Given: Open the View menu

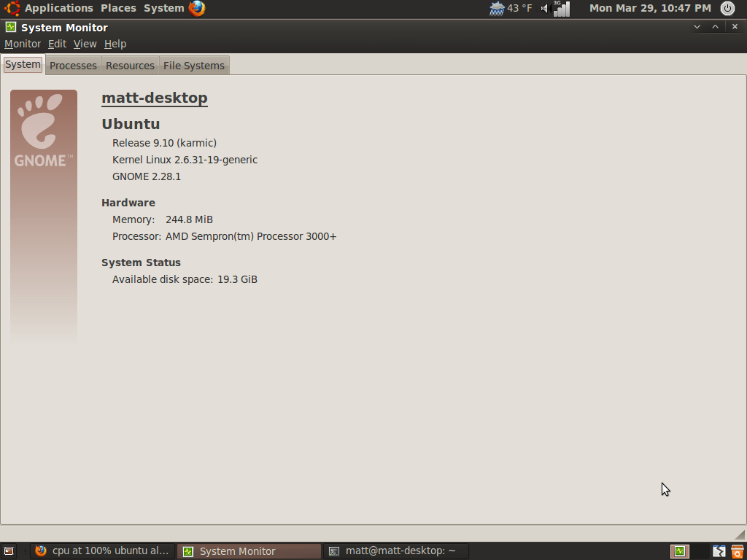Looking at the screenshot, I should [85, 44].
